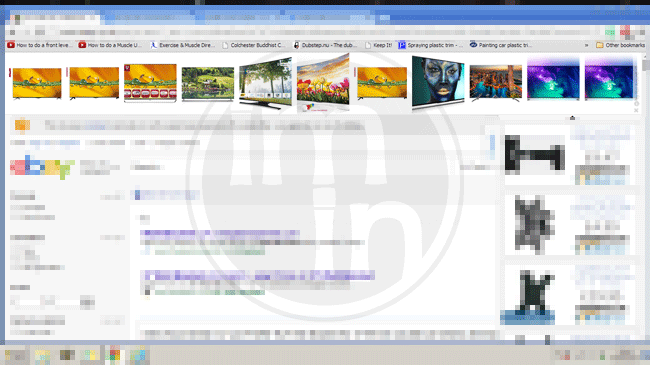Screen dimensions: 650x365
Task: Open the 'Painting car plastic tri...' bookmark
Action: [501, 45]
